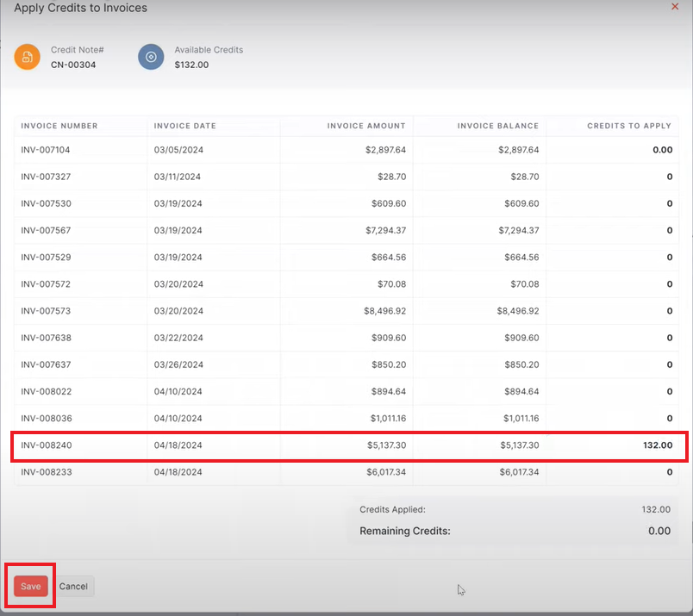
Task: Click the $1,011.16 invoice amount
Action: click(388, 419)
